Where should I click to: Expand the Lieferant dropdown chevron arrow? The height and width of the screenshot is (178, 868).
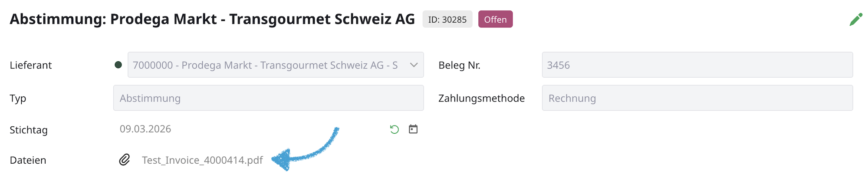point(414,65)
